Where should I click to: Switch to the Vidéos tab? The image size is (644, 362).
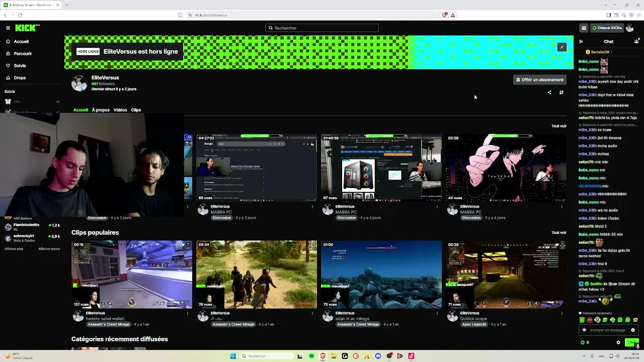click(120, 110)
